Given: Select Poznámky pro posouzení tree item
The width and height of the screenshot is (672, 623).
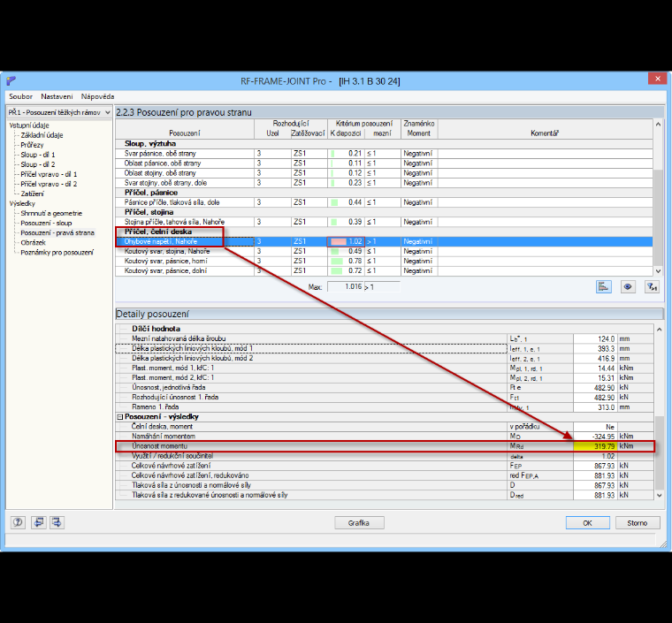Looking at the screenshot, I should 57,253.
